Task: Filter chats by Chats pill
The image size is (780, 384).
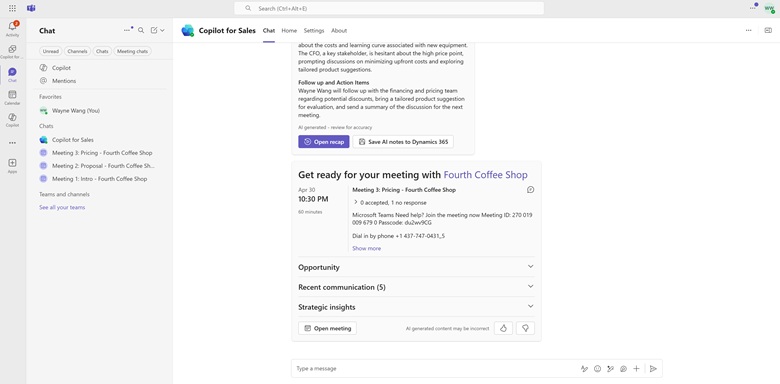Action: click(102, 51)
